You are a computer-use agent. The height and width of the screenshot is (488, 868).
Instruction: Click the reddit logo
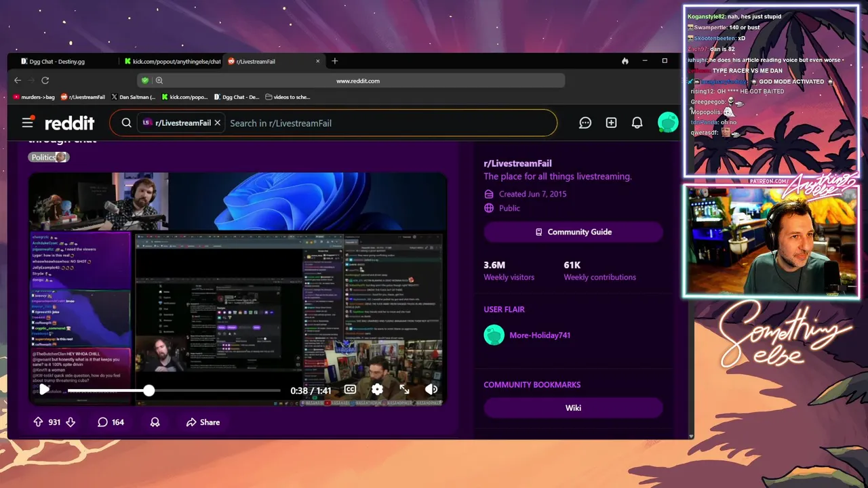[x=69, y=123]
